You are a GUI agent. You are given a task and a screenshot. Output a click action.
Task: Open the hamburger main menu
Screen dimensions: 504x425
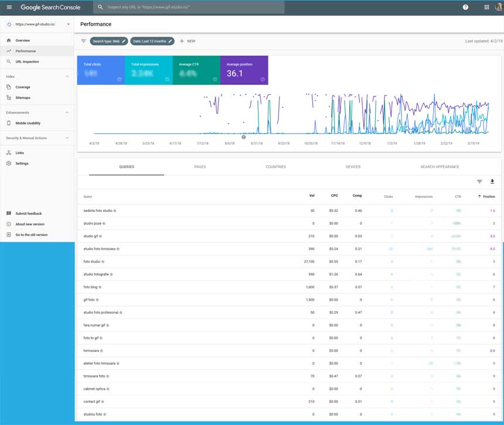click(x=9, y=7)
